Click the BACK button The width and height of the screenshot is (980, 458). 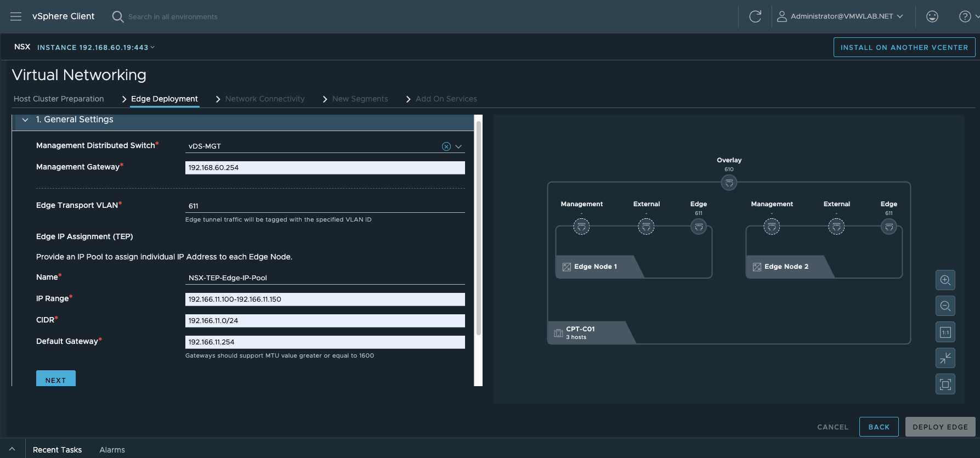[879, 427]
